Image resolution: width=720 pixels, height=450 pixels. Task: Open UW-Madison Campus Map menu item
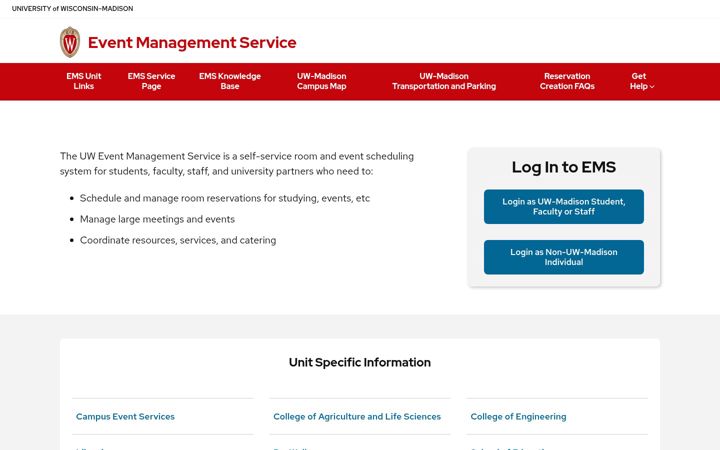(321, 81)
